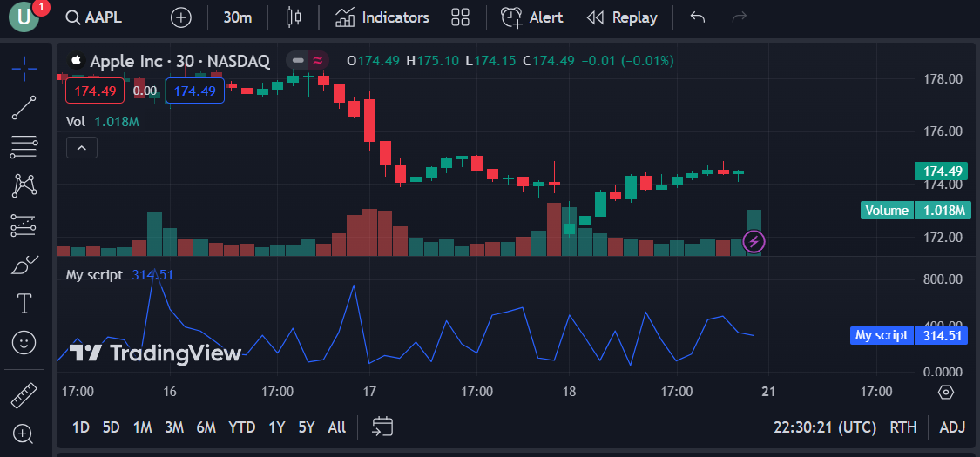Click the Volume label on the price scale
This screenshot has height=457, width=980.
coord(887,211)
